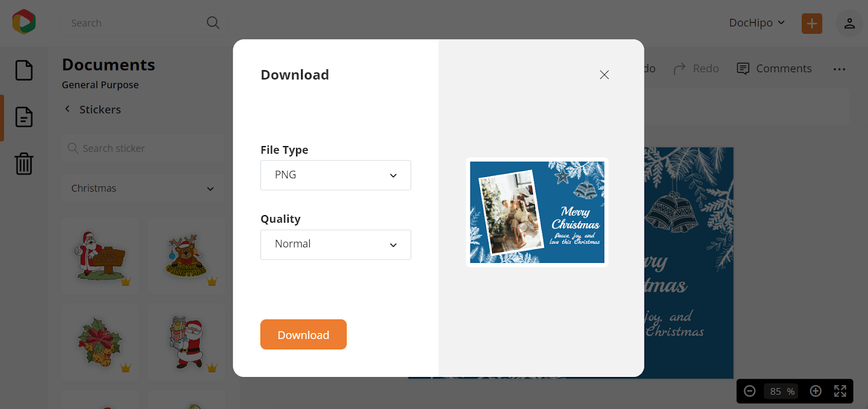The height and width of the screenshot is (409, 868).
Task: Click the search magnifier icon in top bar
Action: [x=213, y=23]
